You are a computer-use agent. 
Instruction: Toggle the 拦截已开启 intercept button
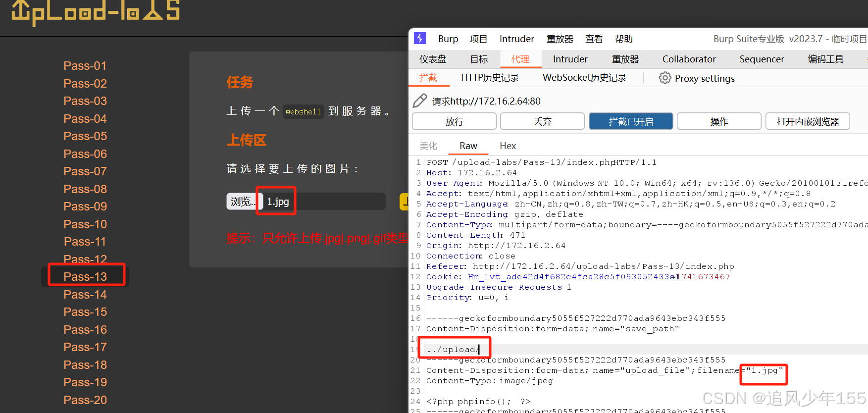[631, 121]
